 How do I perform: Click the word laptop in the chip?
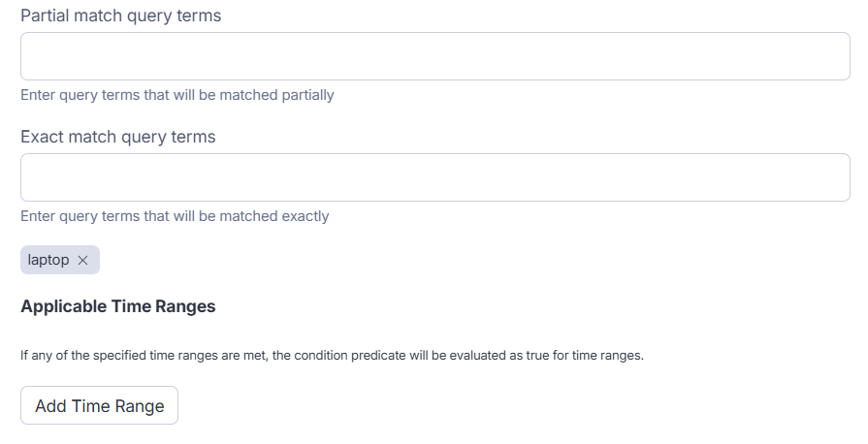[x=48, y=260]
